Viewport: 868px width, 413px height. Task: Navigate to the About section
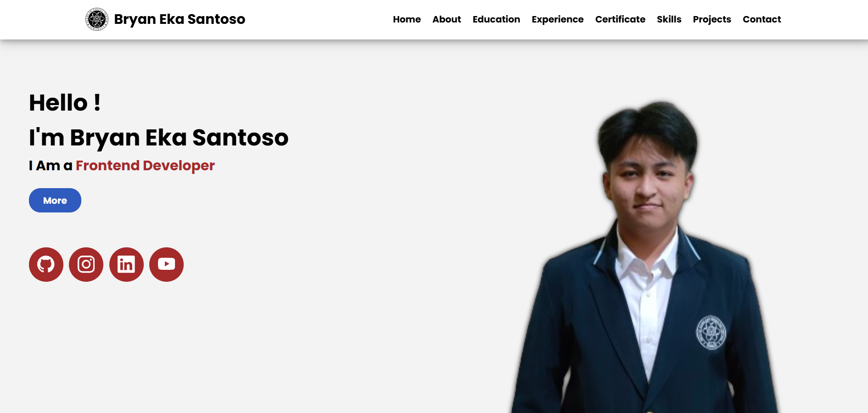point(446,19)
